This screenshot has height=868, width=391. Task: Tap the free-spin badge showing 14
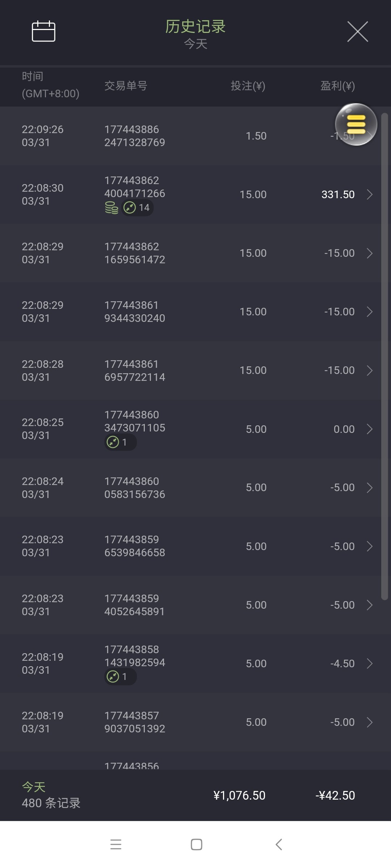coord(137,208)
